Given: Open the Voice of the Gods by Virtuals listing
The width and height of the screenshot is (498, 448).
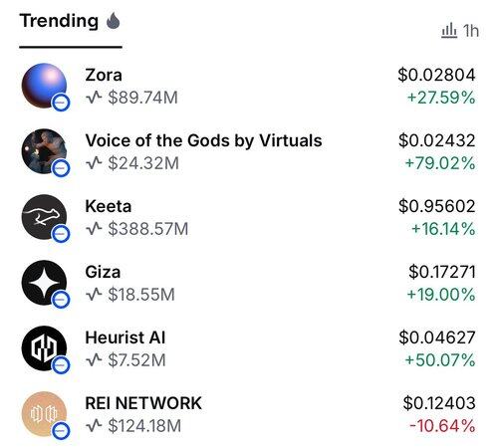Looking at the screenshot, I should pos(249,151).
